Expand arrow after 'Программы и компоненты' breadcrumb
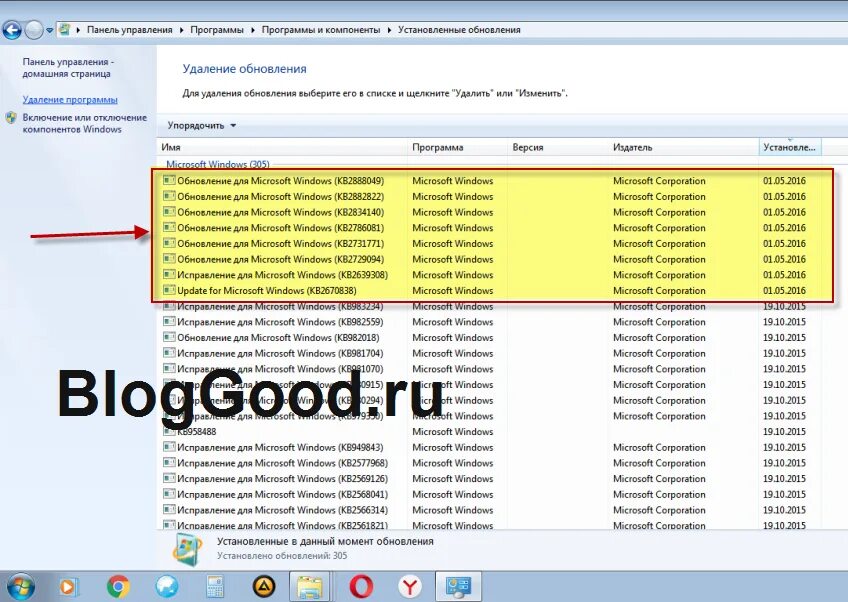 (x=389, y=30)
